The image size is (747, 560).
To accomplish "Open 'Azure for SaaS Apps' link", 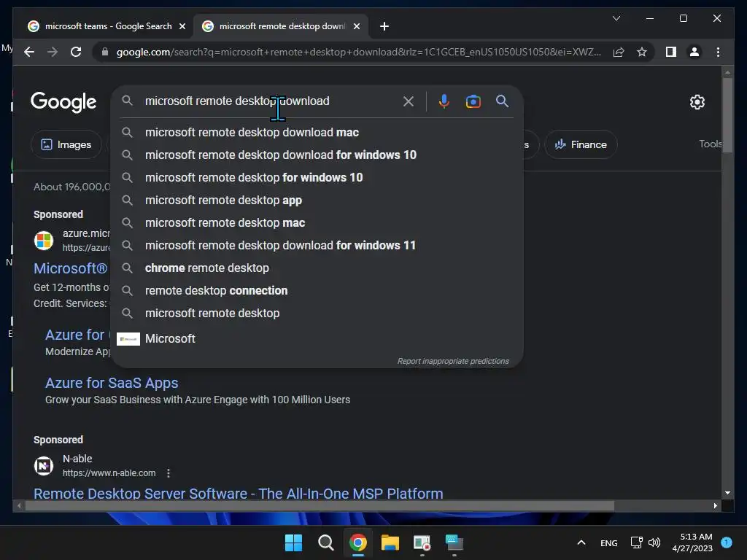I will (112, 383).
